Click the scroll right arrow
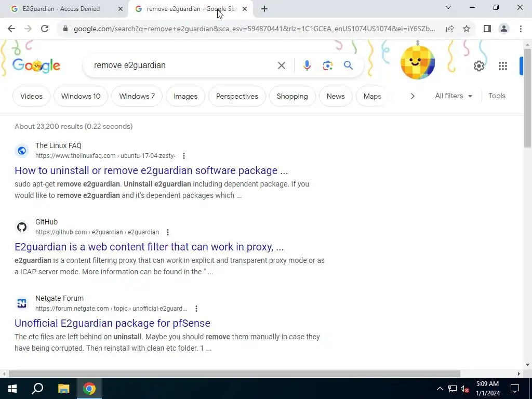This screenshot has height=399, width=532. (x=519, y=374)
